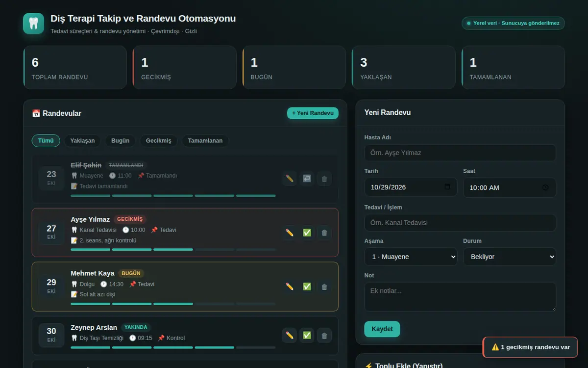This screenshot has height=368, width=588.
Task: Click the patient name "Zeynep Arslan"
Action: coord(94,328)
